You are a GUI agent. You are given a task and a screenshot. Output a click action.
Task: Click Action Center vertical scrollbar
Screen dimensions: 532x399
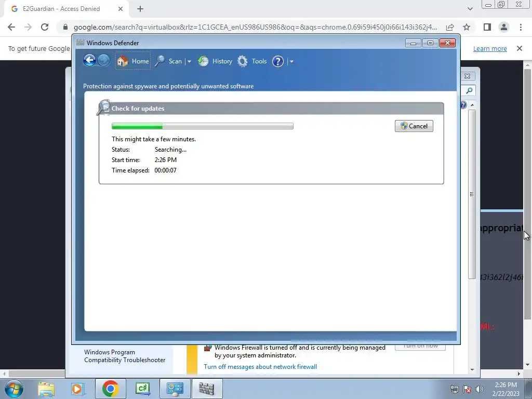click(x=472, y=194)
